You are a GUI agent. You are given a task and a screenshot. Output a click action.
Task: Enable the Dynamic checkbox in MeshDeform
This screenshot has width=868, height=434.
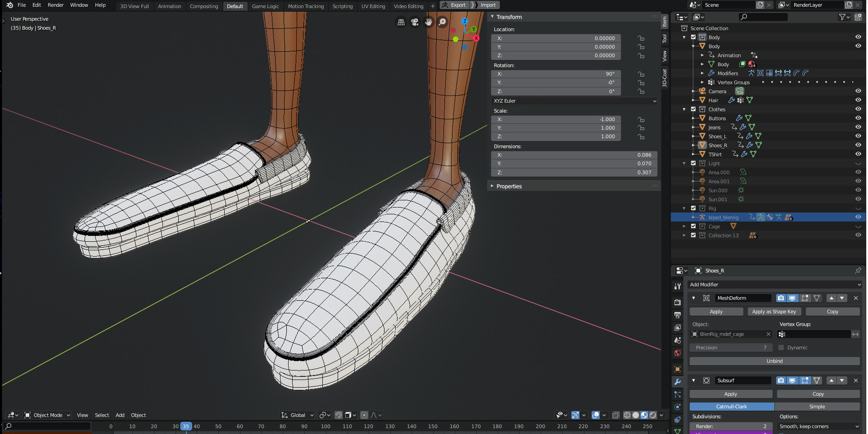[781, 348]
